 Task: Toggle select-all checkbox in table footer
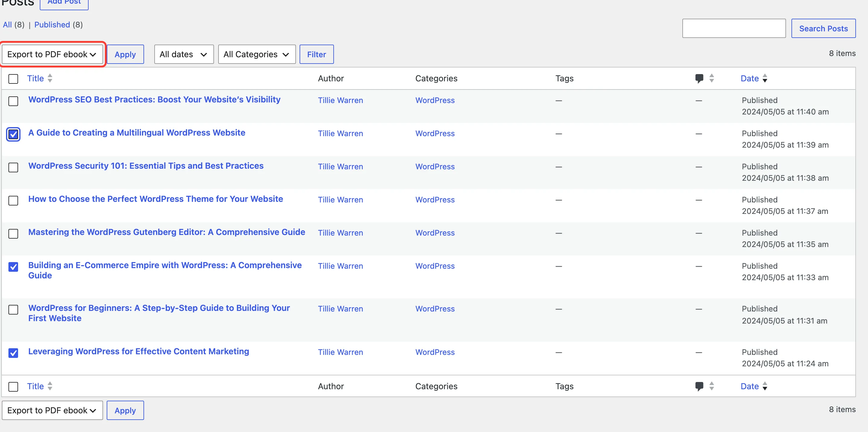13,387
